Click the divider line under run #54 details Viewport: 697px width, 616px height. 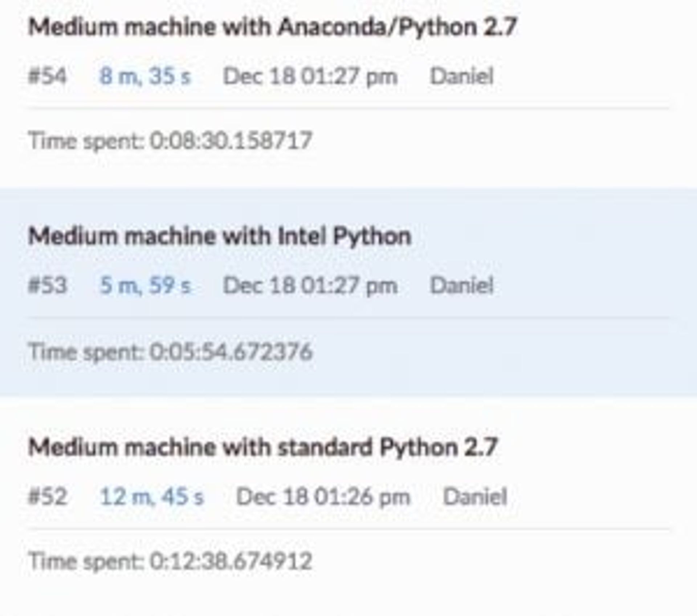[348, 108]
